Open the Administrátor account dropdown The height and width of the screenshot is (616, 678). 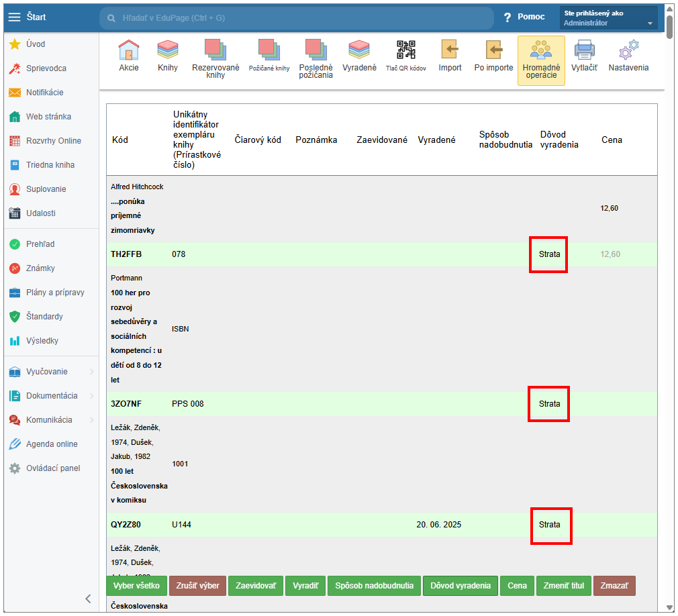coord(608,18)
